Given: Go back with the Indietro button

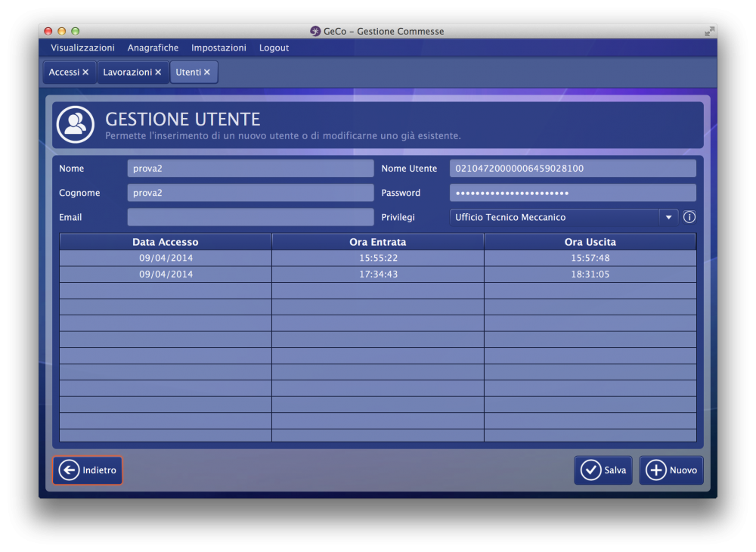Looking at the screenshot, I should pyautogui.click(x=88, y=470).
